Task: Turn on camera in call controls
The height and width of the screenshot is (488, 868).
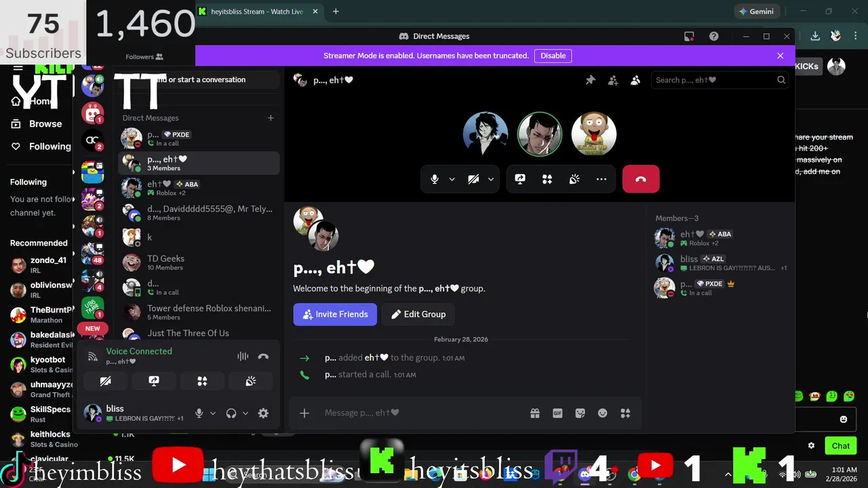Action: coord(473,179)
